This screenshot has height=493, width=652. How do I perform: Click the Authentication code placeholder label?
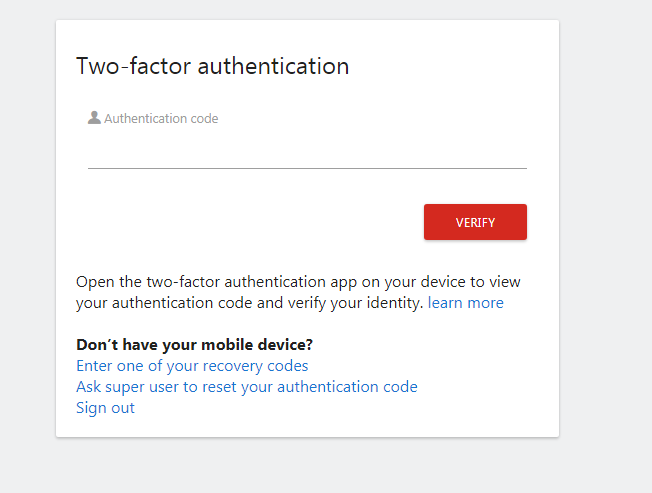[161, 118]
